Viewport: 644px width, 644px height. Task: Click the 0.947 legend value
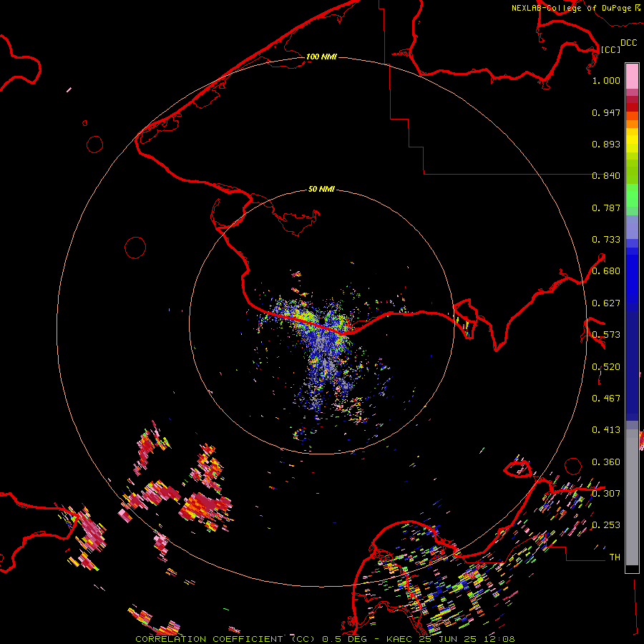tap(606, 112)
